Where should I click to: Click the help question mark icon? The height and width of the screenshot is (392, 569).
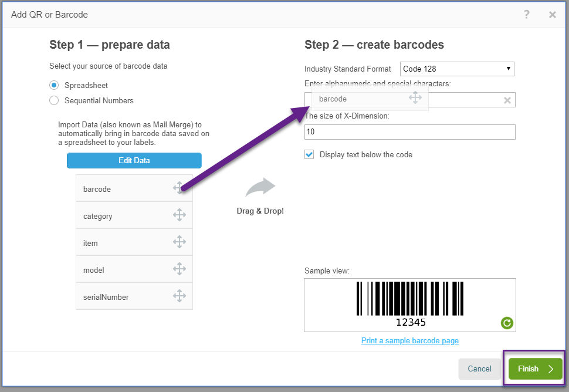[x=527, y=15]
